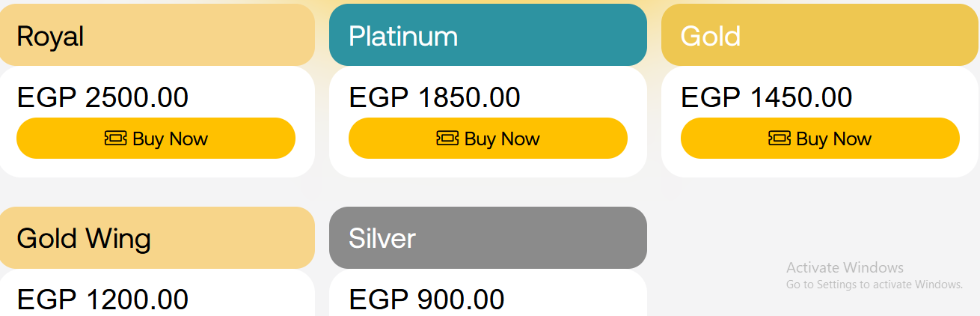Click the EGP 1450.00 Gold price
The image size is (980, 316).
pos(767,98)
